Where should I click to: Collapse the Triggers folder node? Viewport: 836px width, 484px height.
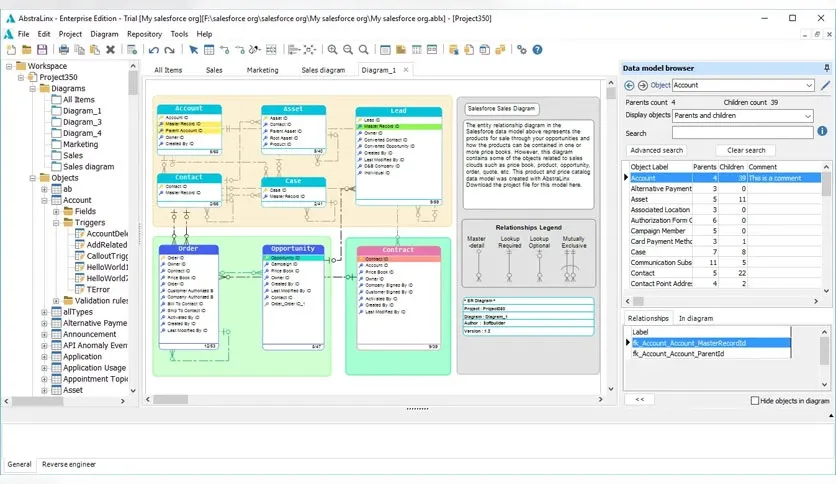(56, 223)
